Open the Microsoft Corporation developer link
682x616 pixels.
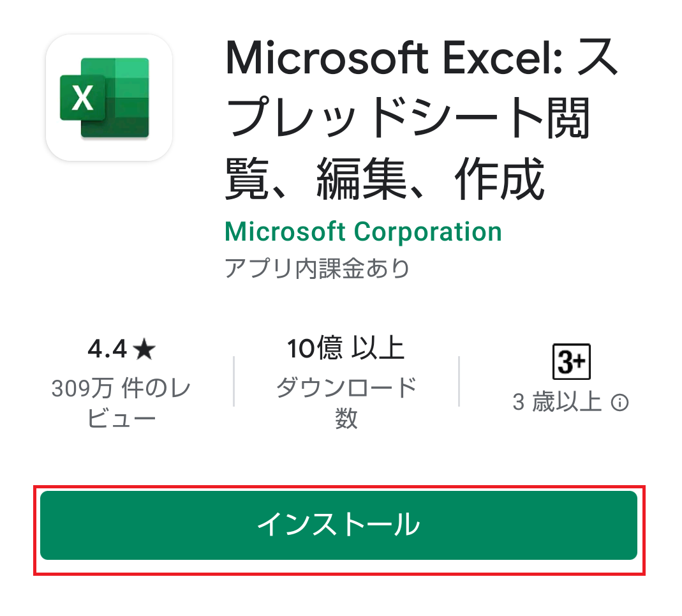click(x=363, y=231)
